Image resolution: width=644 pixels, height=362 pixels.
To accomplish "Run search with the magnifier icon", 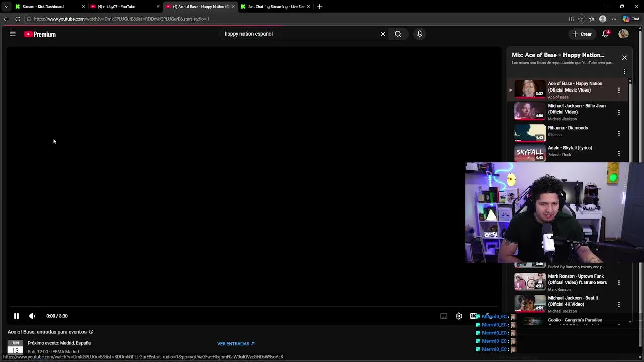I will click(x=398, y=34).
